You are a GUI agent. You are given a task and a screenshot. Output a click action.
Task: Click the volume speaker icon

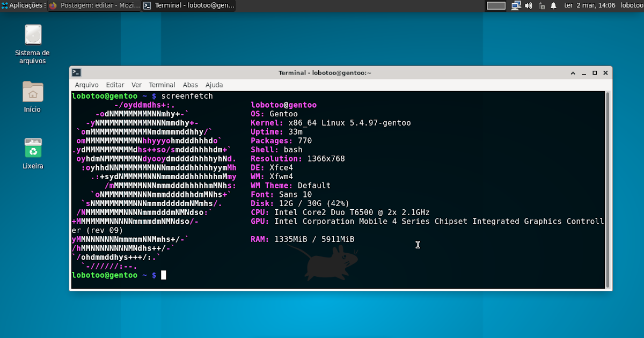pos(529,5)
